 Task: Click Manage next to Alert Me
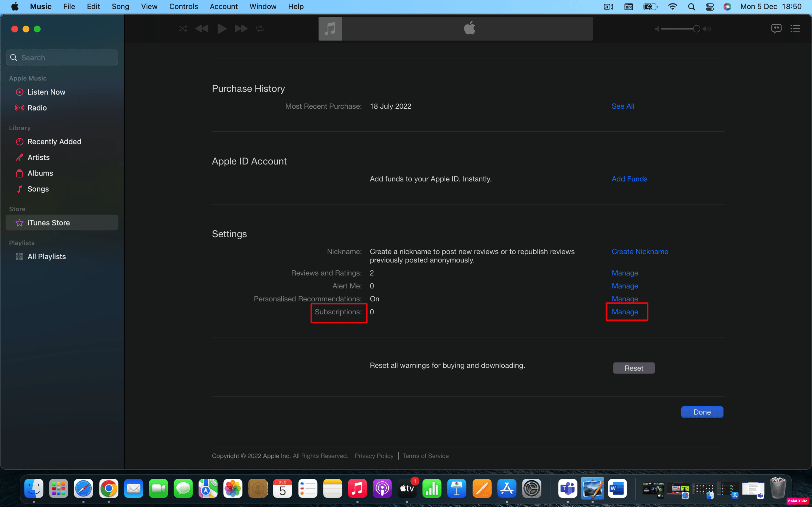coord(625,286)
